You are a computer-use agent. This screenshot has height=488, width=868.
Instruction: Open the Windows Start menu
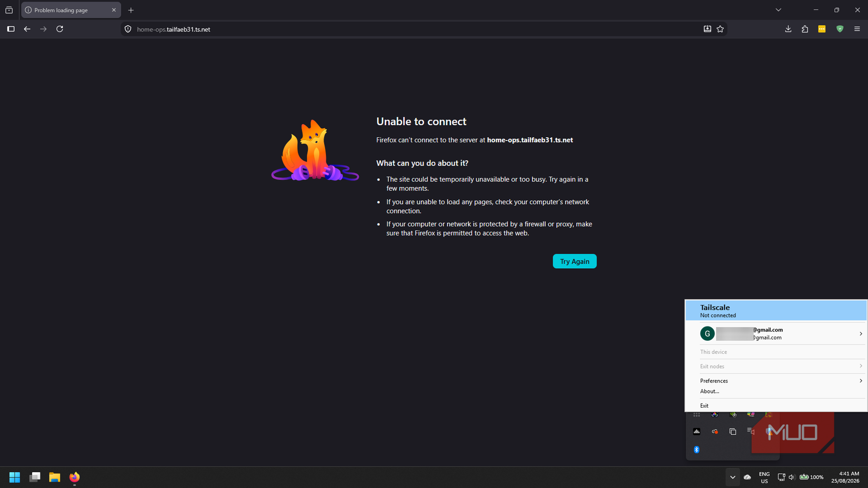pyautogui.click(x=15, y=477)
